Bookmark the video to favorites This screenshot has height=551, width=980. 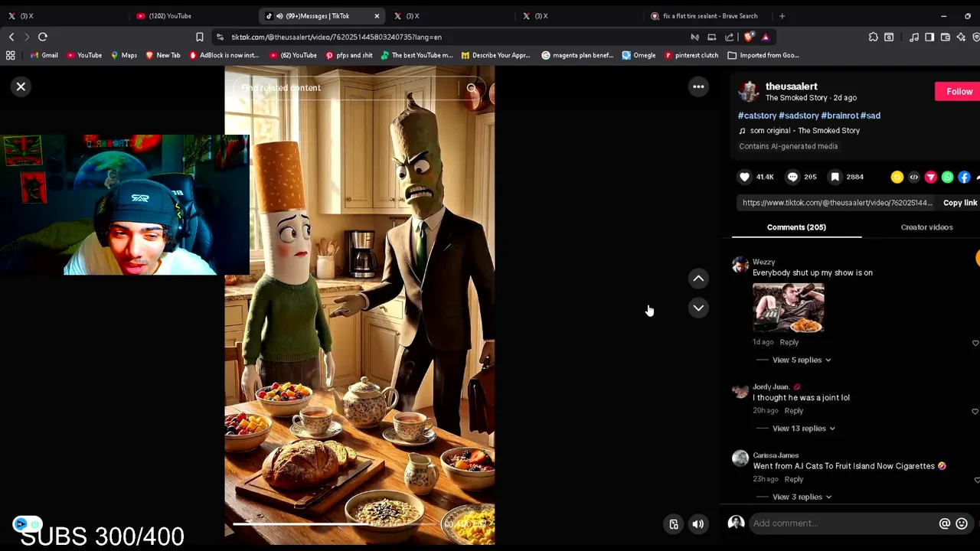tap(835, 177)
